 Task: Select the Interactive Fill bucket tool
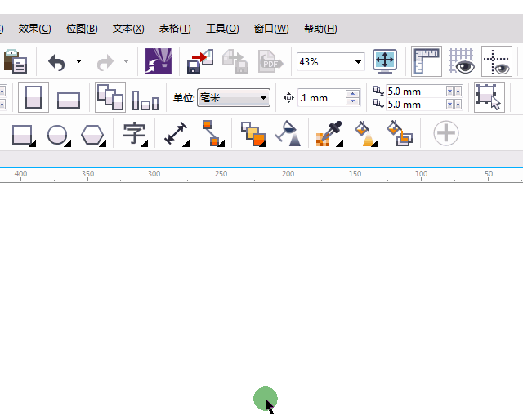(x=366, y=133)
